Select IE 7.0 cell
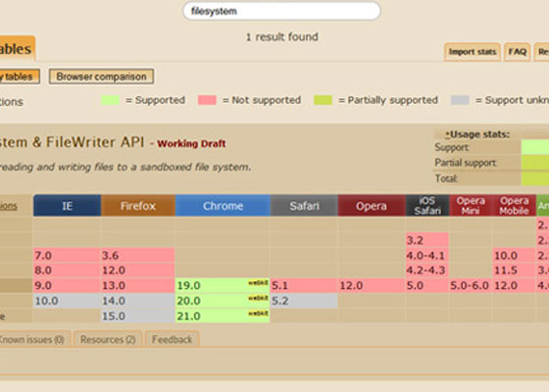This screenshot has height=392, width=549. coord(67,255)
